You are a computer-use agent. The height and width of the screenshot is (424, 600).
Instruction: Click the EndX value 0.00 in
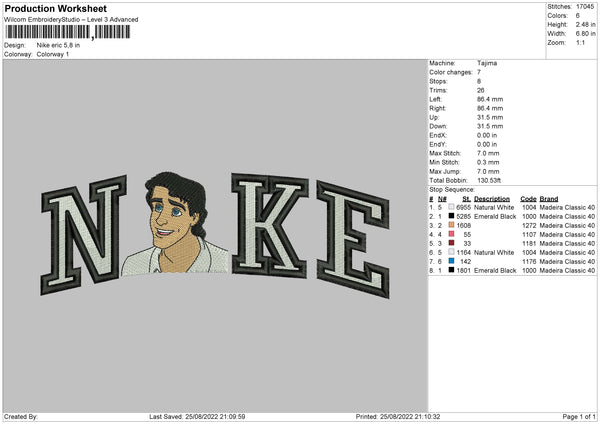click(x=487, y=135)
